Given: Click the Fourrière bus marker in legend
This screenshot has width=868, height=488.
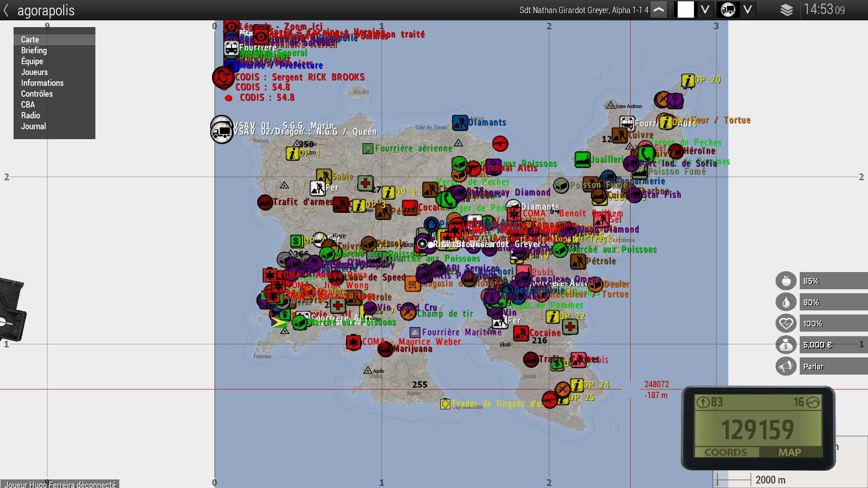Looking at the screenshot, I should (x=231, y=48).
